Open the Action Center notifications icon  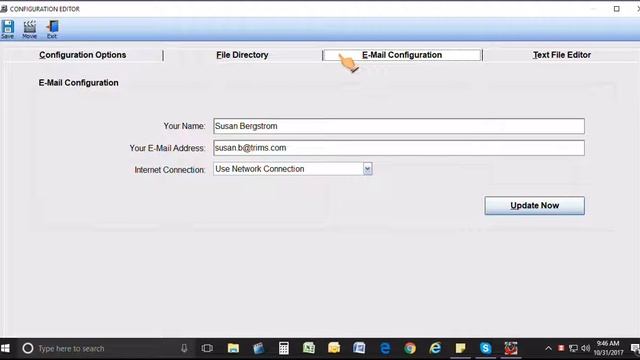pyautogui.click(x=635, y=349)
